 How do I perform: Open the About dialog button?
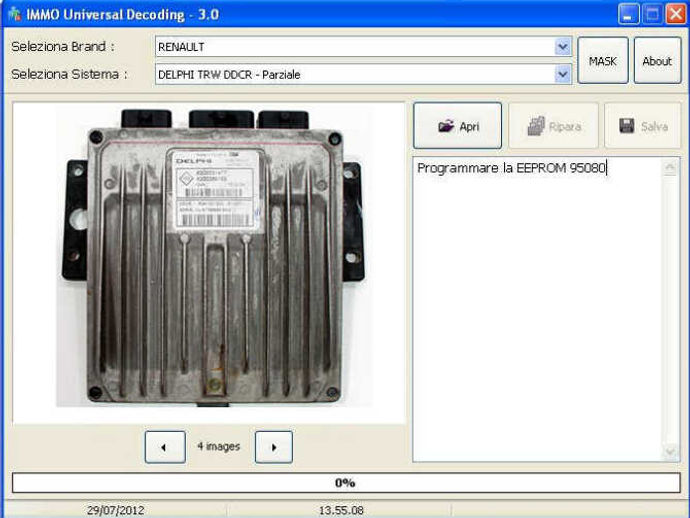point(657,61)
